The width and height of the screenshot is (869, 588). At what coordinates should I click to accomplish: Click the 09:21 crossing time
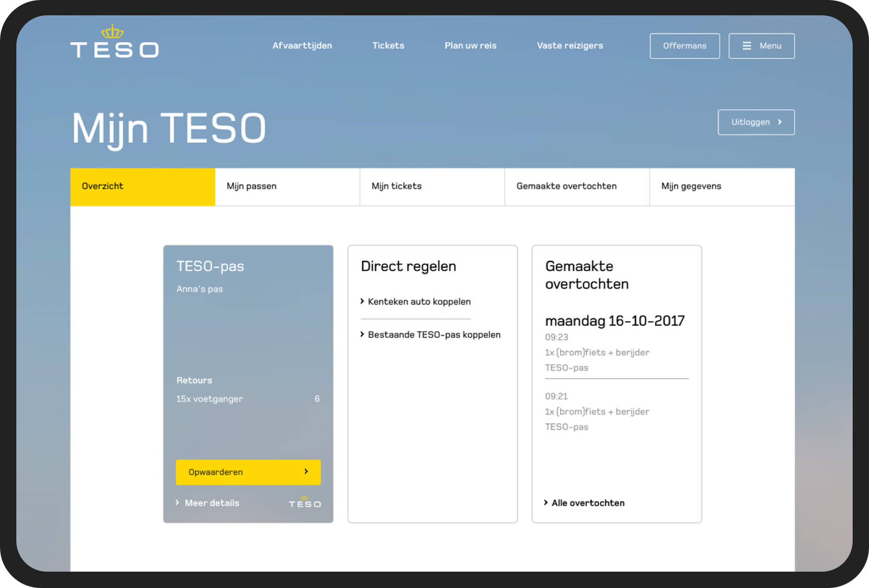[556, 396]
